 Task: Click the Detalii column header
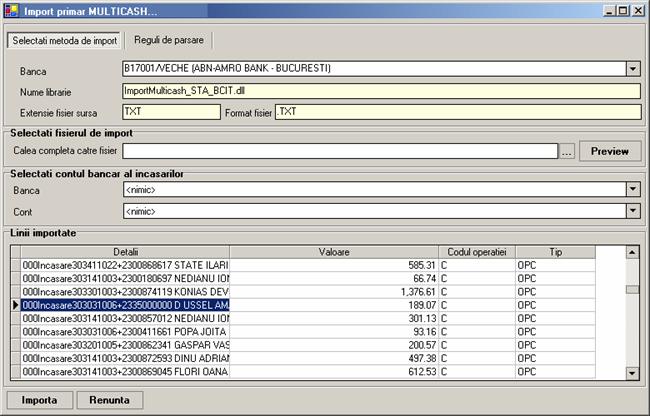tap(125, 251)
